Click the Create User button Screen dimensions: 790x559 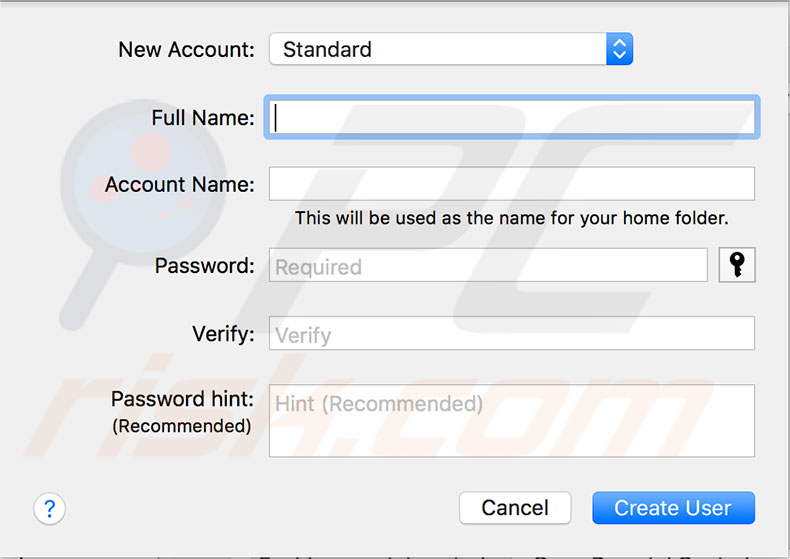tap(672, 508)
